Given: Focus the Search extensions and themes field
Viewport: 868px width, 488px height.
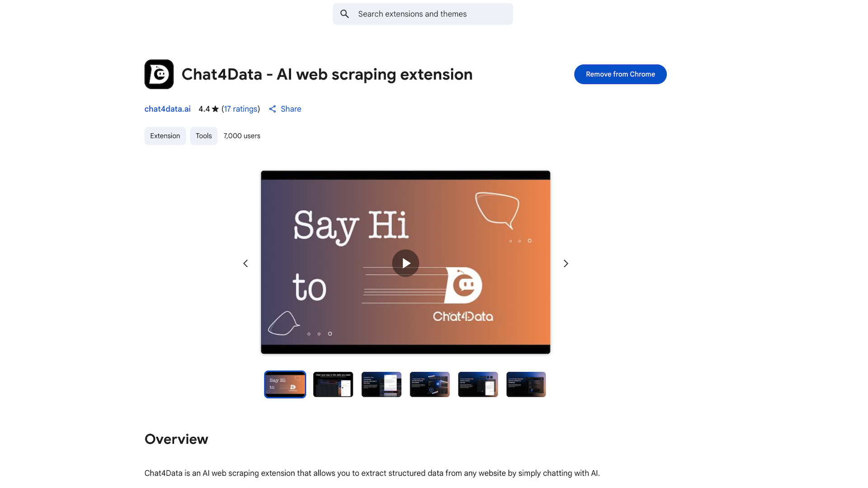Looking at the screenshot, I should pyautogui.click(x=423, y=14).
